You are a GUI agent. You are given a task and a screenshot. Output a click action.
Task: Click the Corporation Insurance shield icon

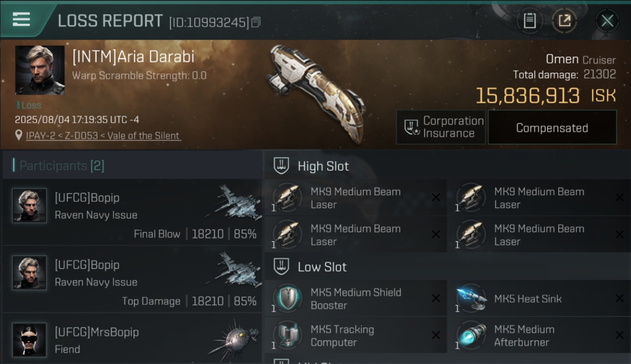(x=412, y=127)
